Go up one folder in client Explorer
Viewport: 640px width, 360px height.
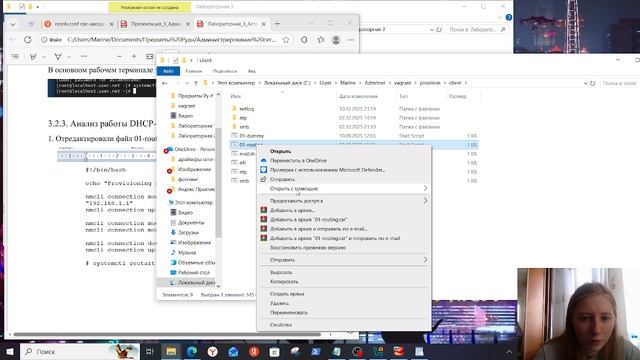coord(196,83)
